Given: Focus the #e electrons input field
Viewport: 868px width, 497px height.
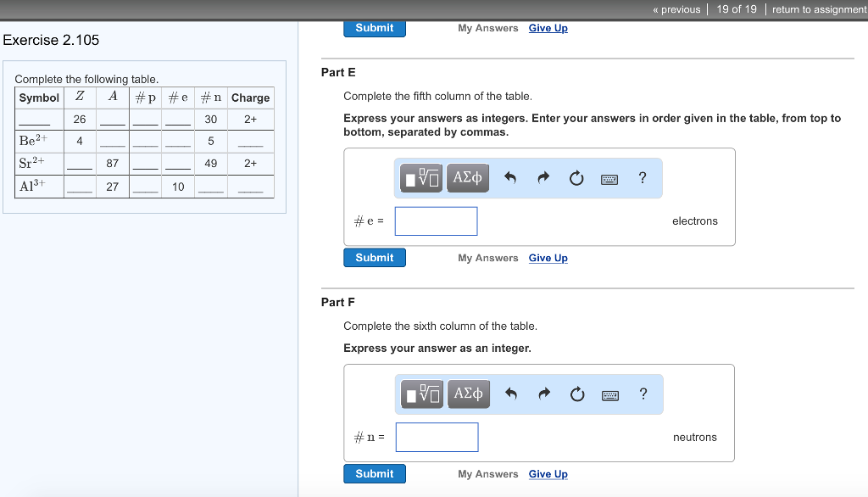Looking at the screenshot, I should [436, 221].
